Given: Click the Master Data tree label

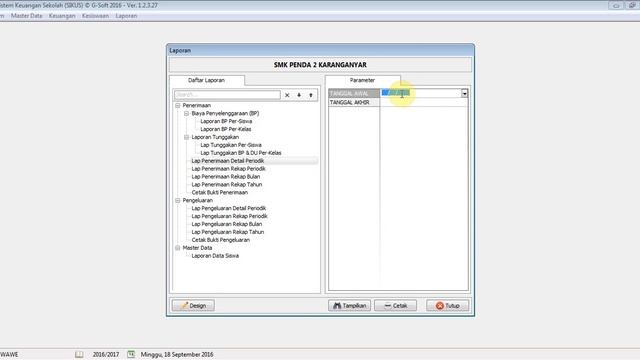Looking at the screenshot, I should click(x=197, y=248).
